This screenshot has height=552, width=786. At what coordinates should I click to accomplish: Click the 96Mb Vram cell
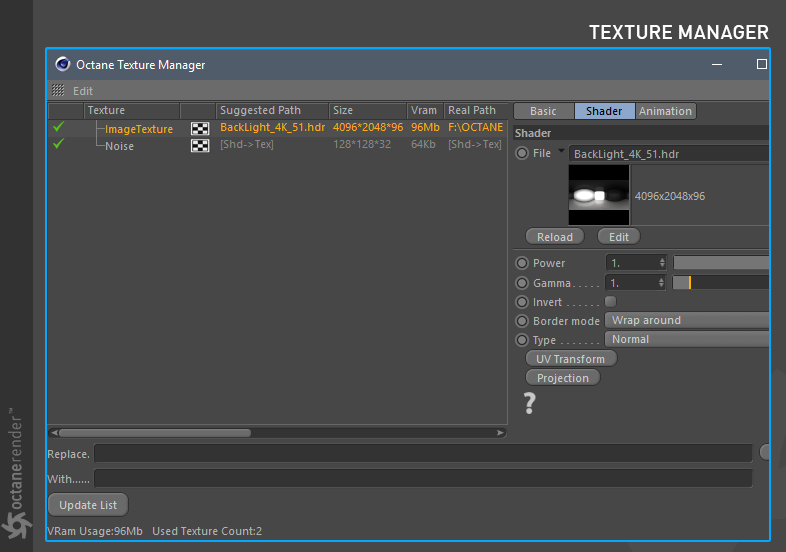coord(425,127)
